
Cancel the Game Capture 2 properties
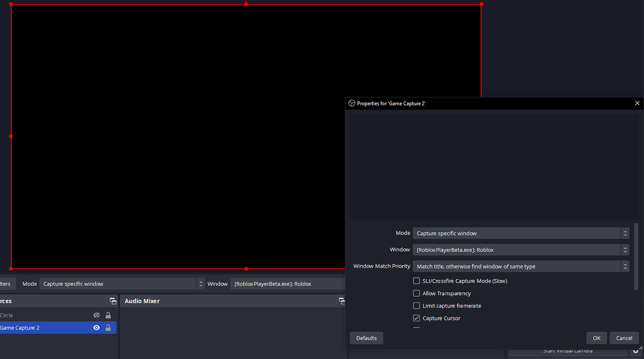pyautogui.click(x=624, y=338)
